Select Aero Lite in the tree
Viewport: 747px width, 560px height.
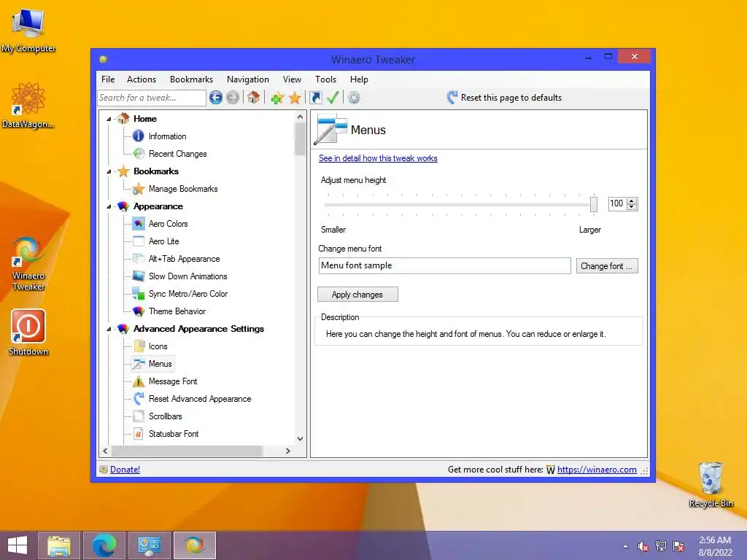tap(164, 241)
